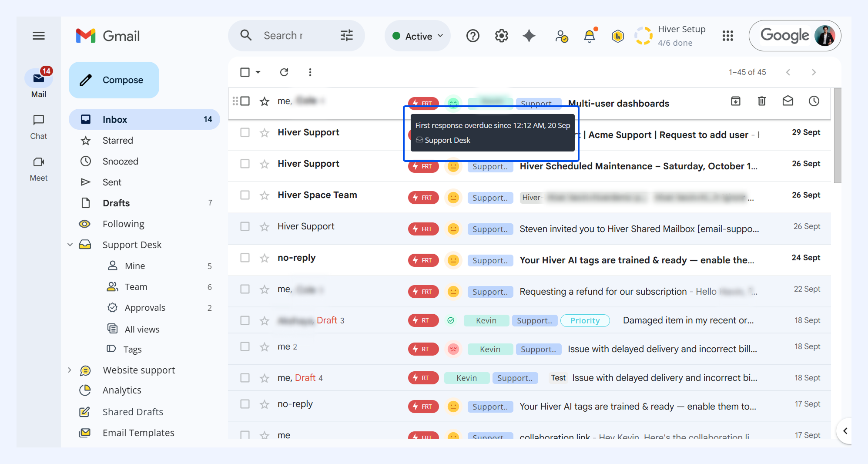Click Kevin assignee chip on Damaged item email
Viewport: 868px width, 464px height.
486,320
